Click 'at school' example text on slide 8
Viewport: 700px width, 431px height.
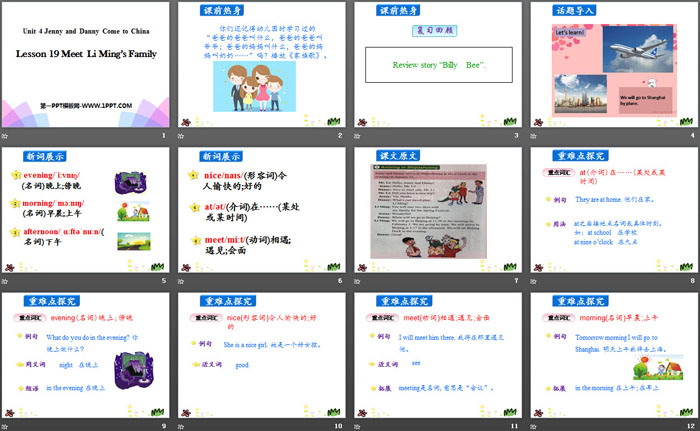click(x=599, y=233)
